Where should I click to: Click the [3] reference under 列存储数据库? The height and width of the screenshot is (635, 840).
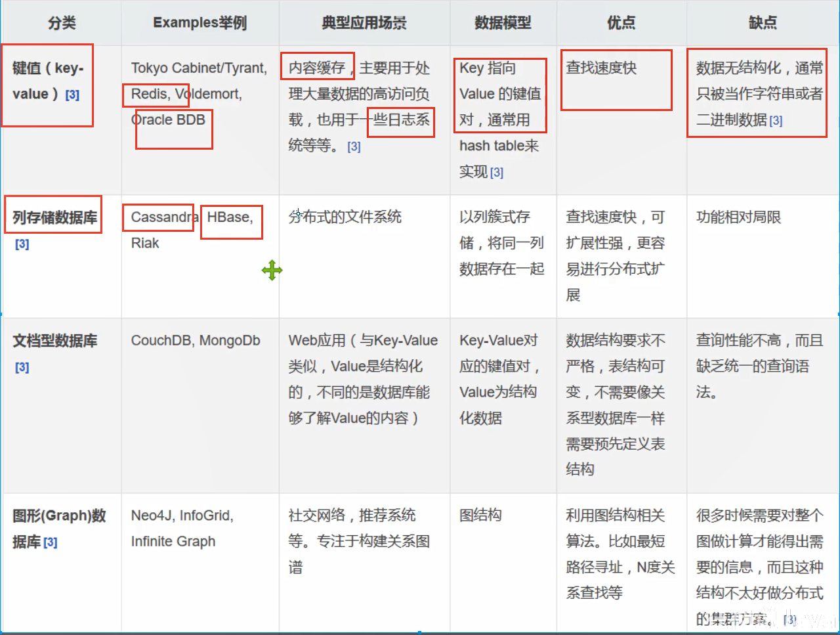click(x=22, y=244)
